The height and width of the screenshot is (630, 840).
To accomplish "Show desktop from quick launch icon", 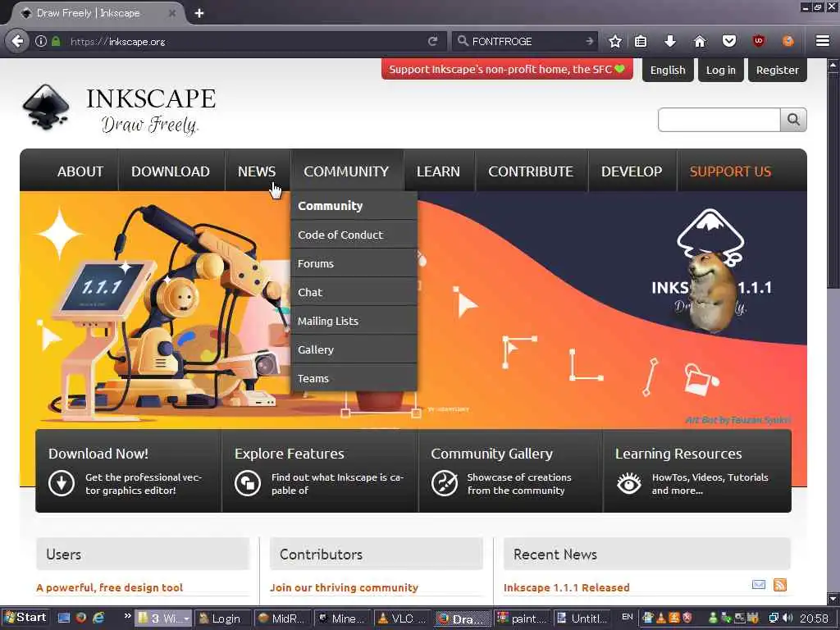I will 64,619.
